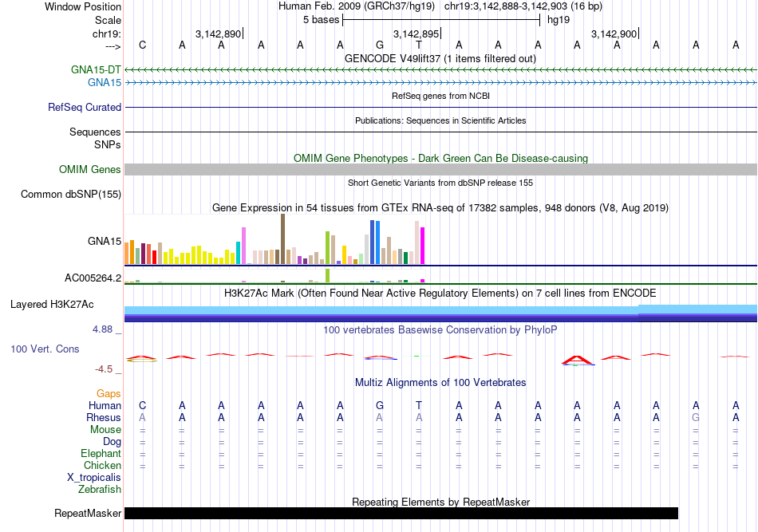Click 100 vertebrates Basewise Conservation by PhyloP

point(440,330)
